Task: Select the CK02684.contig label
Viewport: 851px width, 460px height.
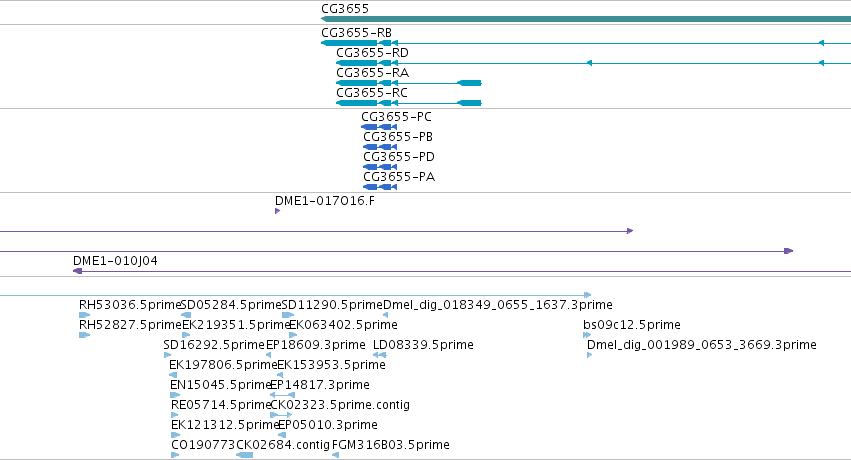Action: tap(283, 445)
